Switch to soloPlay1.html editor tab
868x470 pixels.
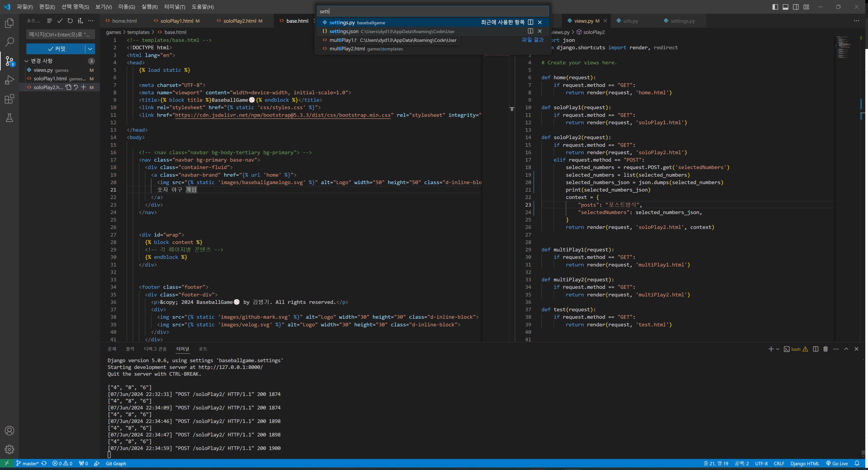tap(177, 21)
